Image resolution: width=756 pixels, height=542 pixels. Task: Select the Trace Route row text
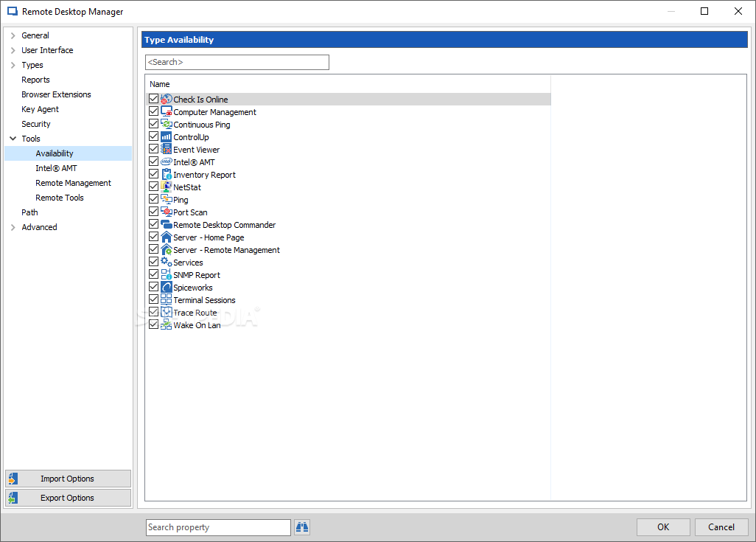point(195,312)
